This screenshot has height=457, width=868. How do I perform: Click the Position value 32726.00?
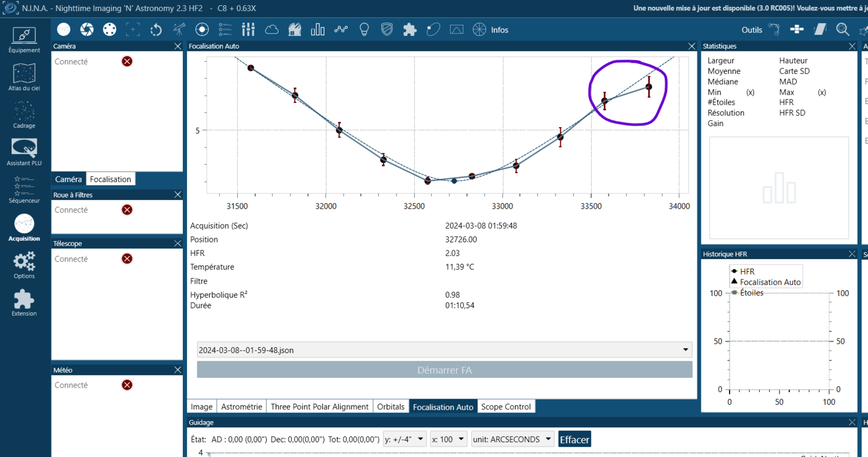tap(461, 239)
